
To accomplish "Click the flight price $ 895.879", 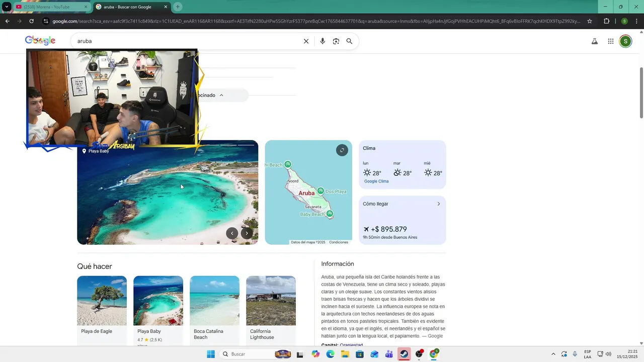I will coord(389,229).
